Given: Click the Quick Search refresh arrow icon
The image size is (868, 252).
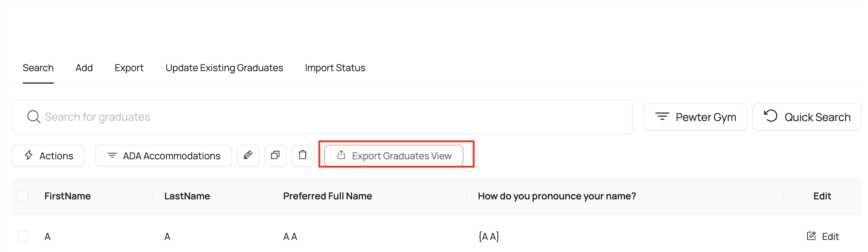Looking at the screenshot, I should point(770,117).
